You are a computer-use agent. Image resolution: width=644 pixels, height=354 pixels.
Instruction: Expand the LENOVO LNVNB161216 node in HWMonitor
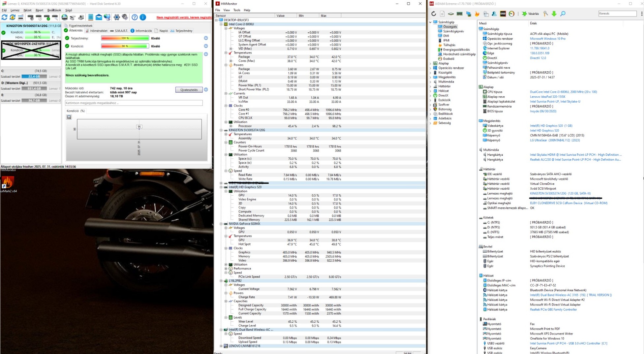221,346
